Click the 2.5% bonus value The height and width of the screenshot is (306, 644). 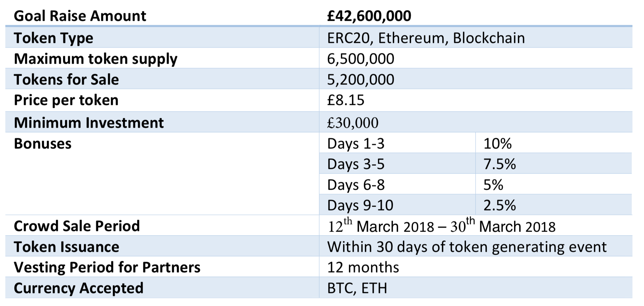click(x=500, y=205)
